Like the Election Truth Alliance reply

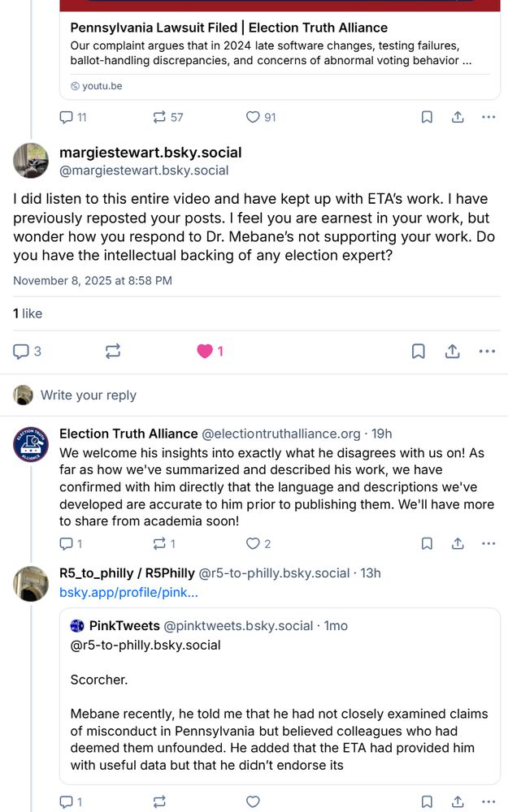[x=253, y=543]
